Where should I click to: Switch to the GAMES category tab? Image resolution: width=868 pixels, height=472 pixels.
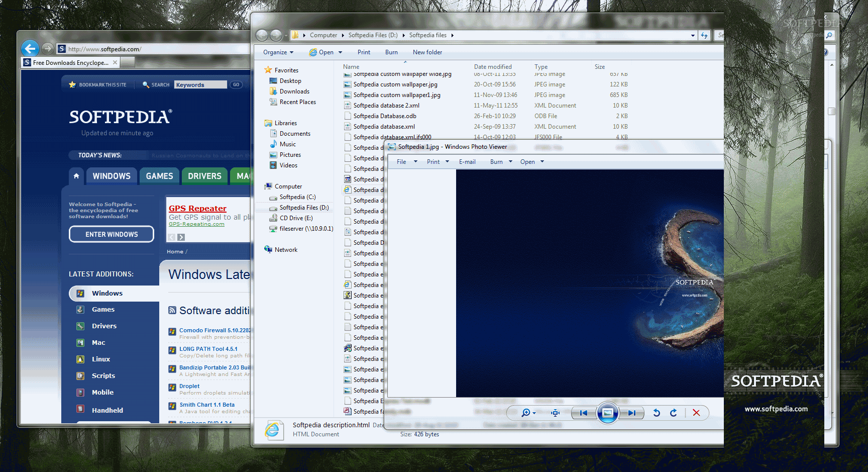point(159,176)
